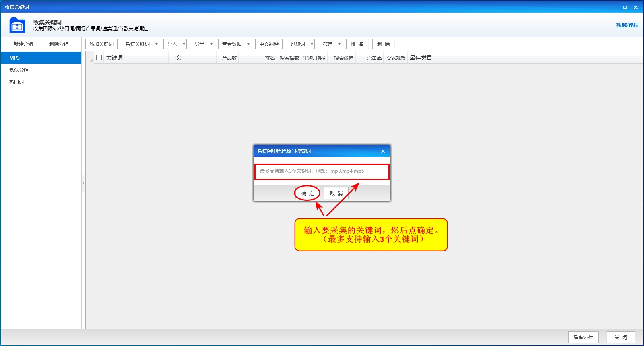644x346 pixels.
Task: Click the 新建分组 button
Action: pyautogui.click(x=23, y=44)
